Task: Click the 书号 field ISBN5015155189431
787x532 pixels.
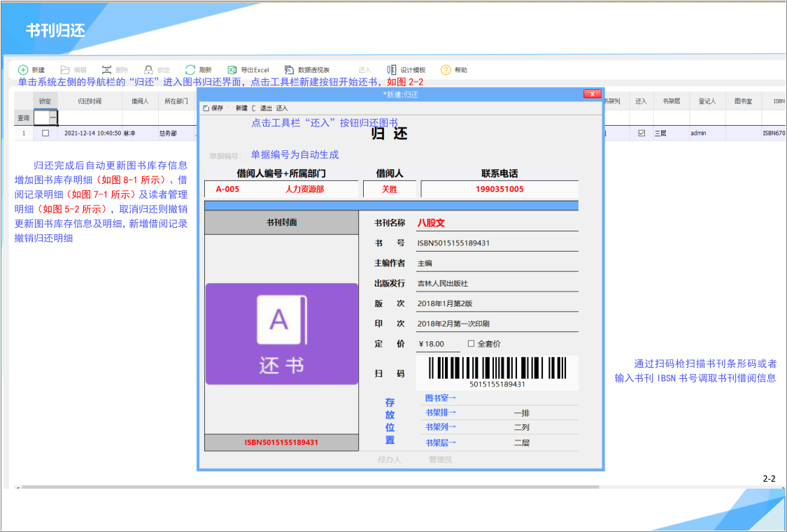Action: (x=497, y=243)
